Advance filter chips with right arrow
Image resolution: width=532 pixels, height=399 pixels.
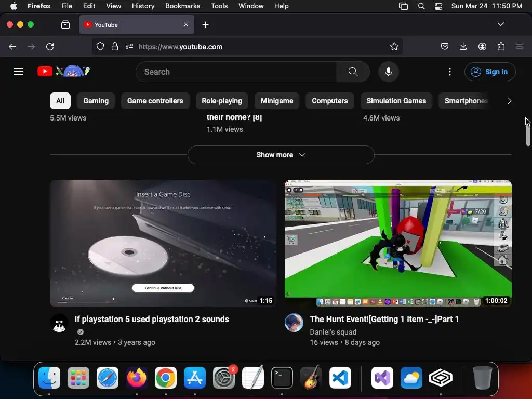pyautogui.click(x=509, y=101)
